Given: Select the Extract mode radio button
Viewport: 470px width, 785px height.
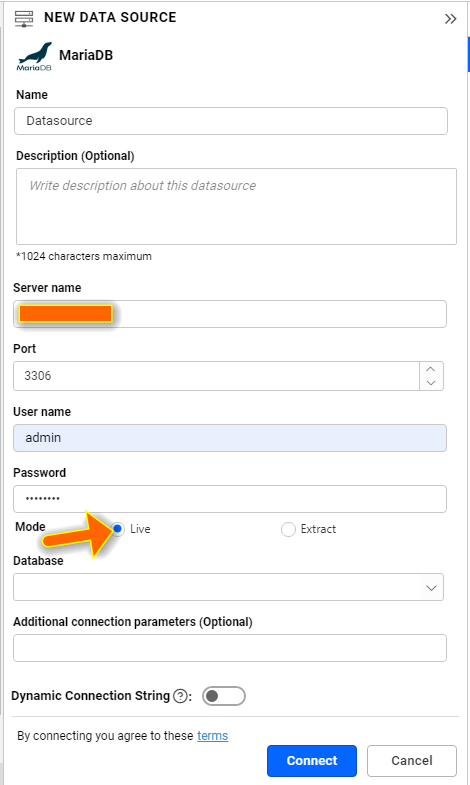Looking at the screenshot, I should coord(288,529).
